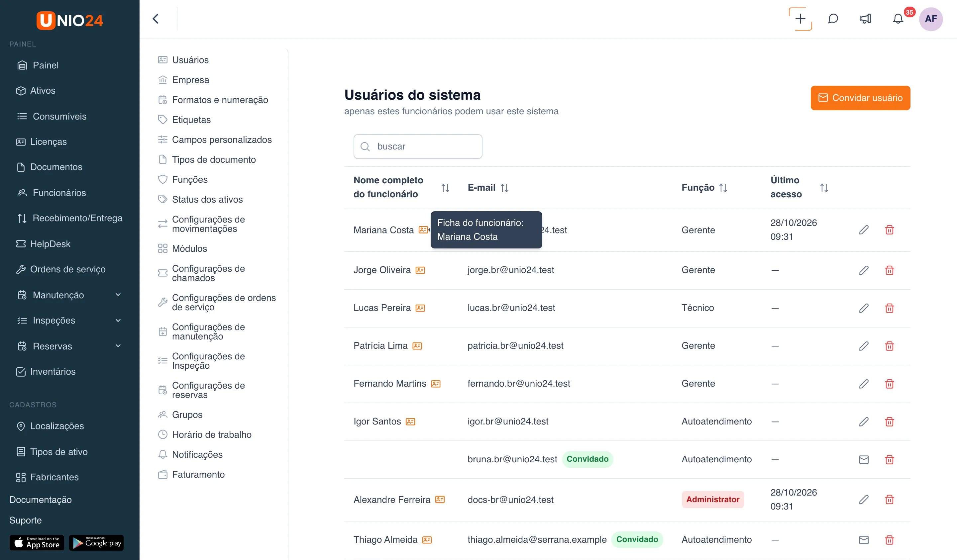Open employee card icon next to Patrícia Lima

(417, 346)
